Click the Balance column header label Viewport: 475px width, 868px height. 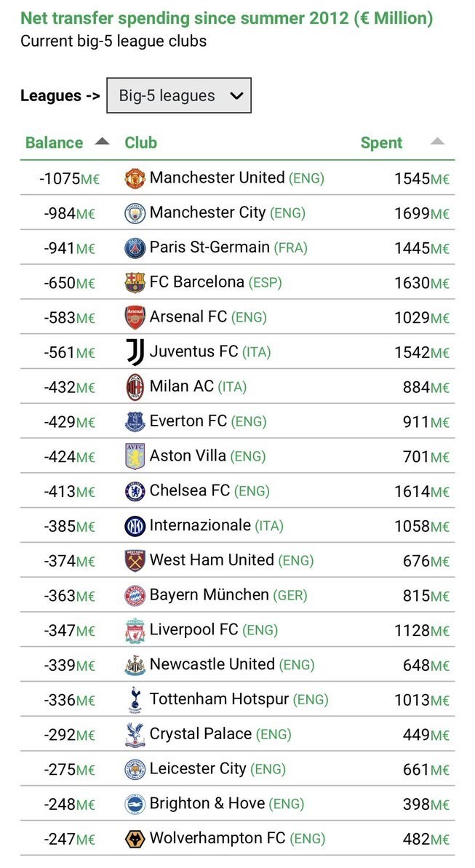point(54,143)
